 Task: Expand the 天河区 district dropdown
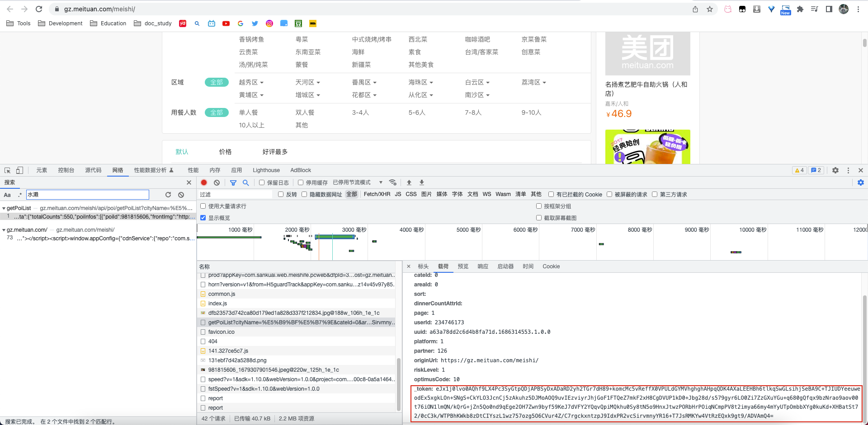(308, 82)
